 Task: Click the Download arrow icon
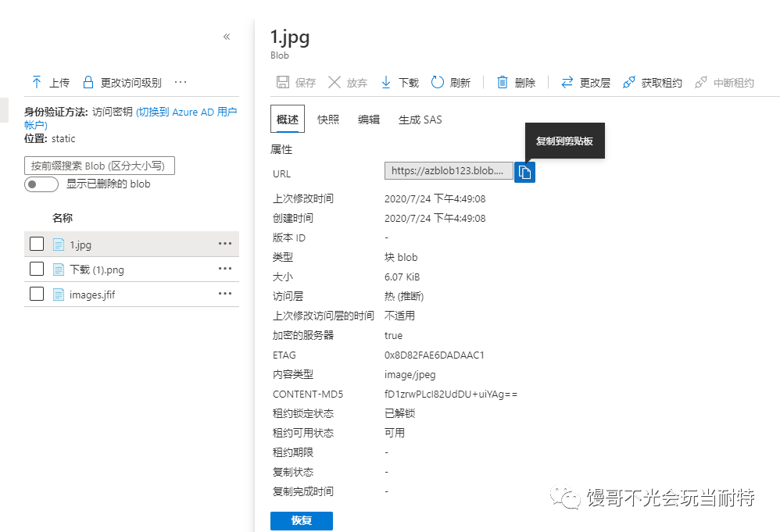click(x=386, y=82)
